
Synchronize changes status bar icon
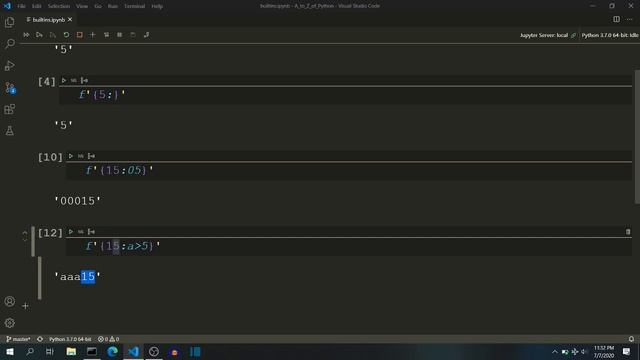(40, 339)
